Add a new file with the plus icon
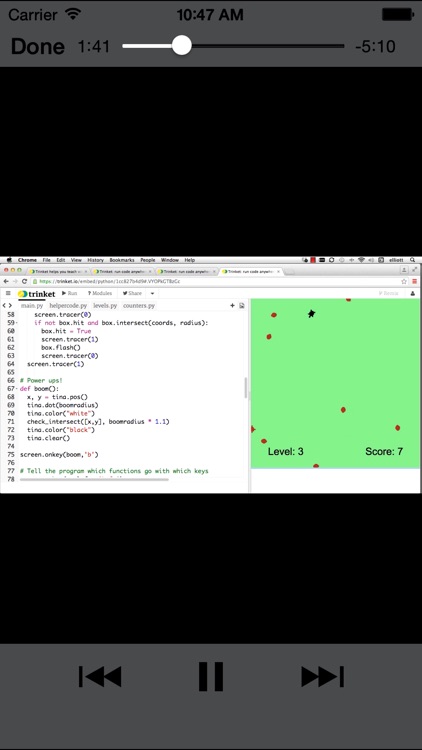Screen dimensions: 422x750 [233, 306]
